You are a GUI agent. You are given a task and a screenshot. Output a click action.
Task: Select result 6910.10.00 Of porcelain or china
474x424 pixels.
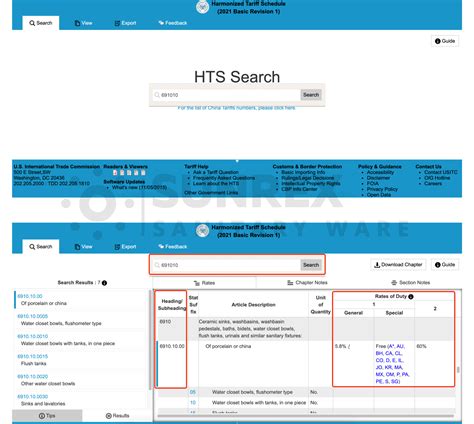pyautogui.click(x=81, y=300)
